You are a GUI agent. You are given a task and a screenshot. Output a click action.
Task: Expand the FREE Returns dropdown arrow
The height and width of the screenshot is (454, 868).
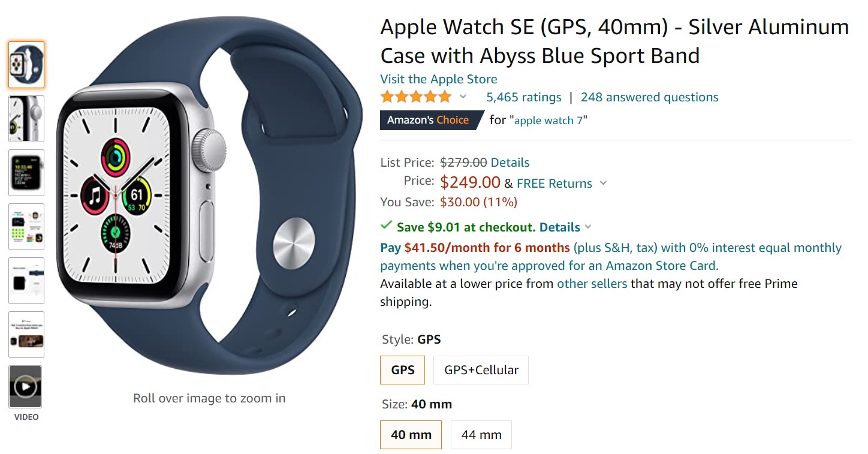click(x=603, y=184)
